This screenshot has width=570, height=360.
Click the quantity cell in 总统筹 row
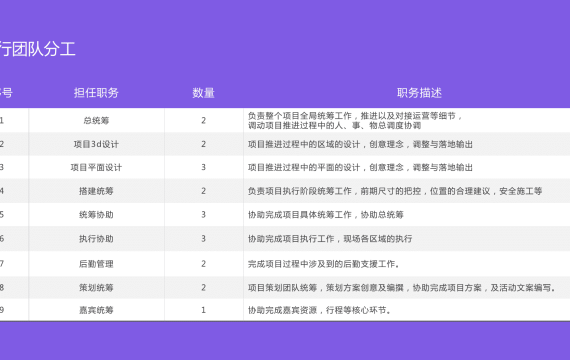click(x=204, y=120)
